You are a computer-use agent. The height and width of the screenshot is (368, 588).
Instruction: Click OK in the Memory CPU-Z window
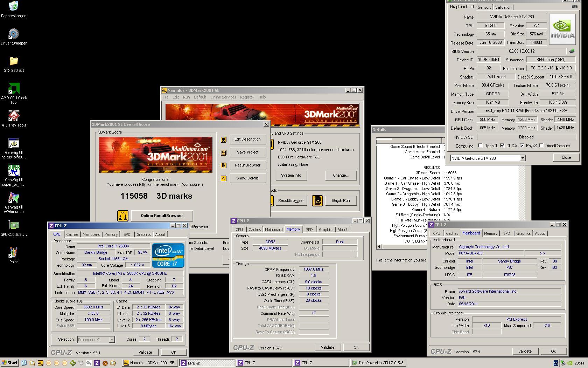point(356,347)
